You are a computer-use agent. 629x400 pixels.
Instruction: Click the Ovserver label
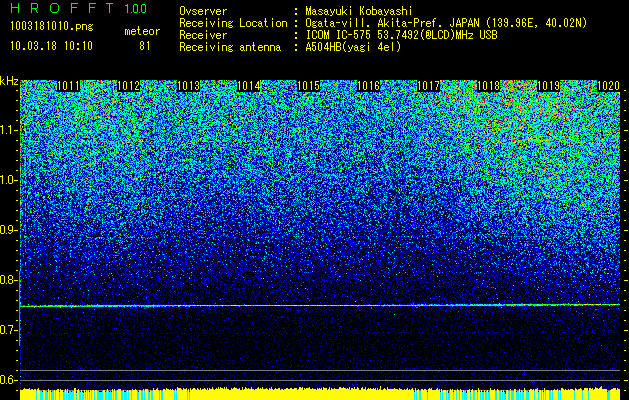(203, 11)
